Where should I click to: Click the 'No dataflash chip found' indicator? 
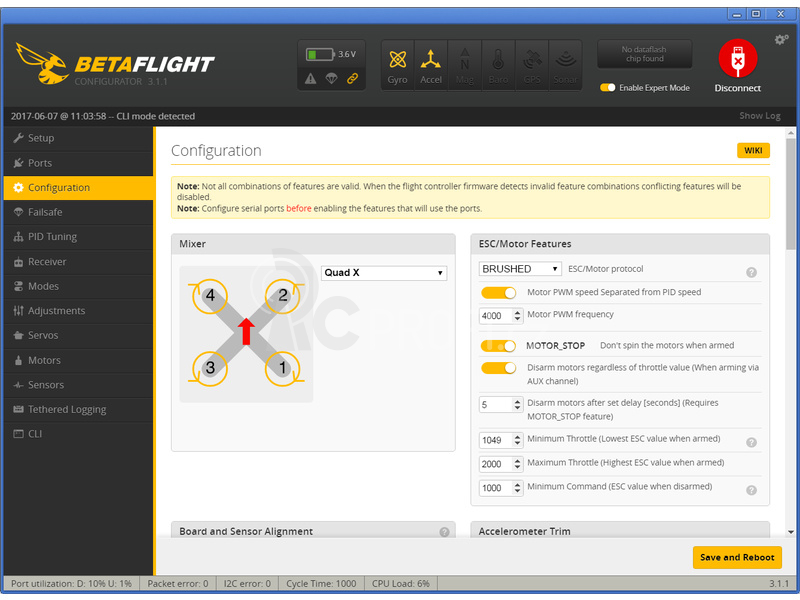coord(644,54)
